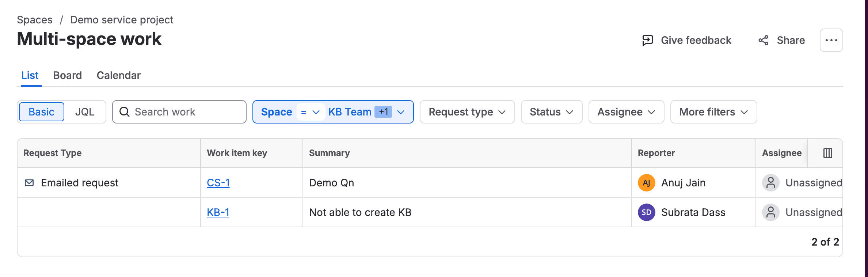
Task: Click the 'Emailed request' type text
Action: 80,183
